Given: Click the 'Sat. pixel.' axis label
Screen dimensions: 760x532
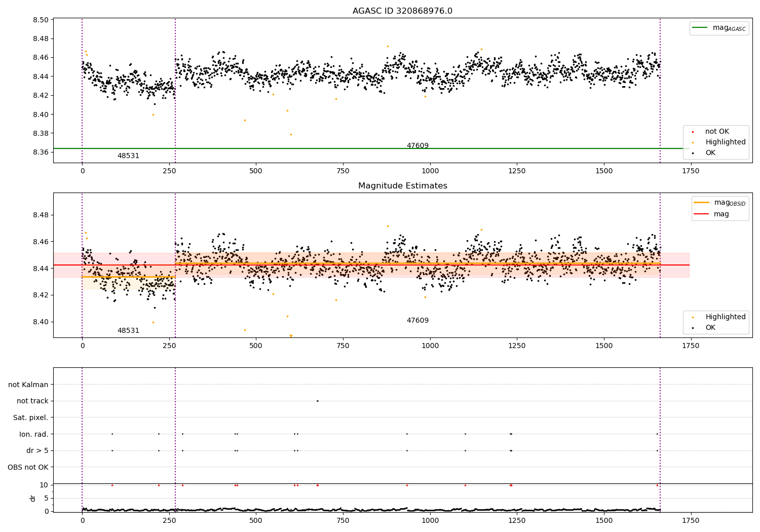Looking at the screenshot, I should click(30, 418).
